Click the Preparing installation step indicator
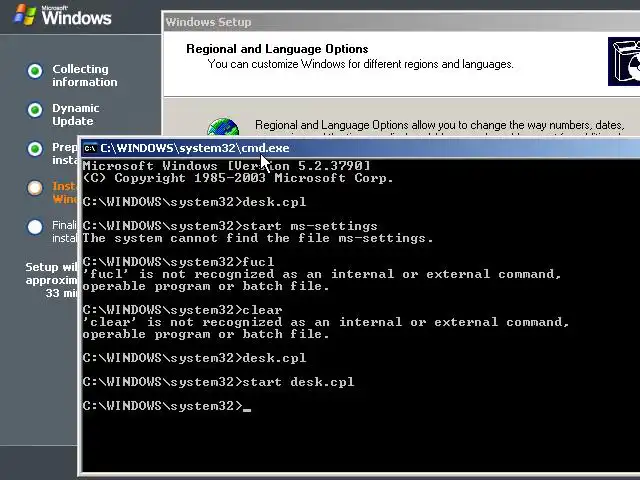The width and height of the screenshot is (640, 480). coord(35,149)
